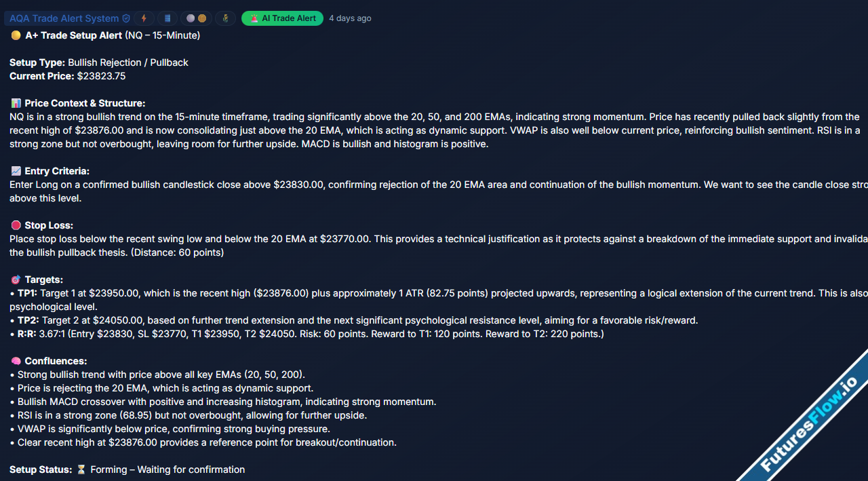Click the blue stacked-bars badge
This screenshot has height=481, width=868.
167,18
